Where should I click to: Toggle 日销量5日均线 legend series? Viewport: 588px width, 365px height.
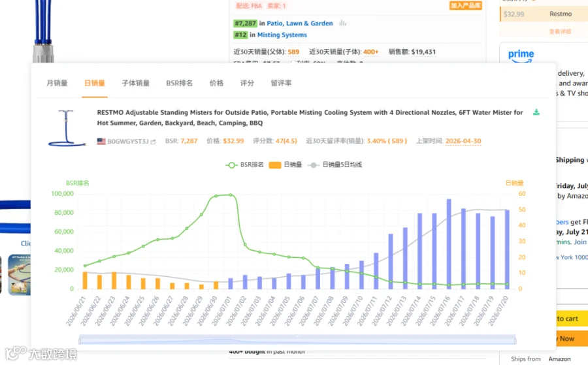coord(335,165)
